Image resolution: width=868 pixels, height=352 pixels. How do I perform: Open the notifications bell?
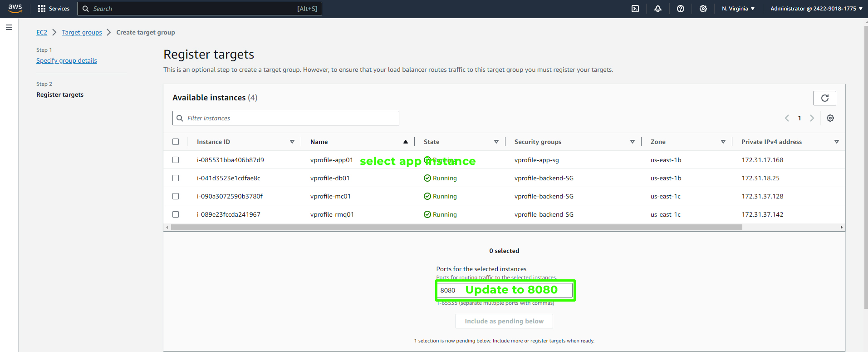tap(658, 9)
